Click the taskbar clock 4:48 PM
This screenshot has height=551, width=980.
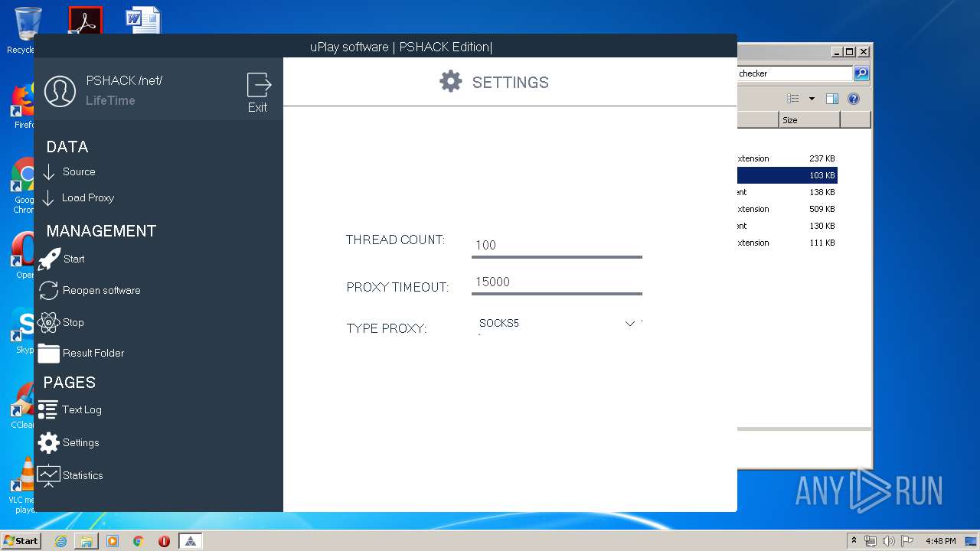click(x=940, y=541)
